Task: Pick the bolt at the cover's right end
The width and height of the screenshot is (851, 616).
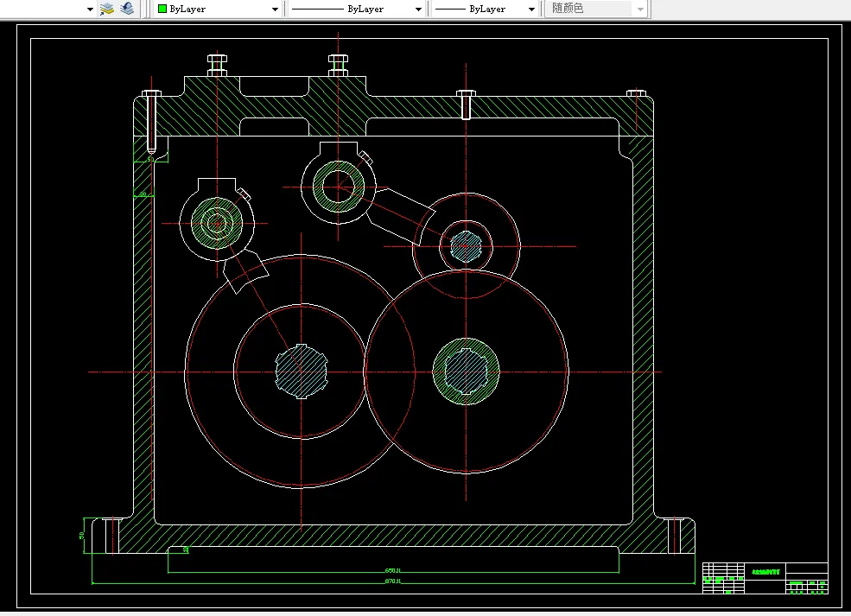Action: (x=636, y=93)
